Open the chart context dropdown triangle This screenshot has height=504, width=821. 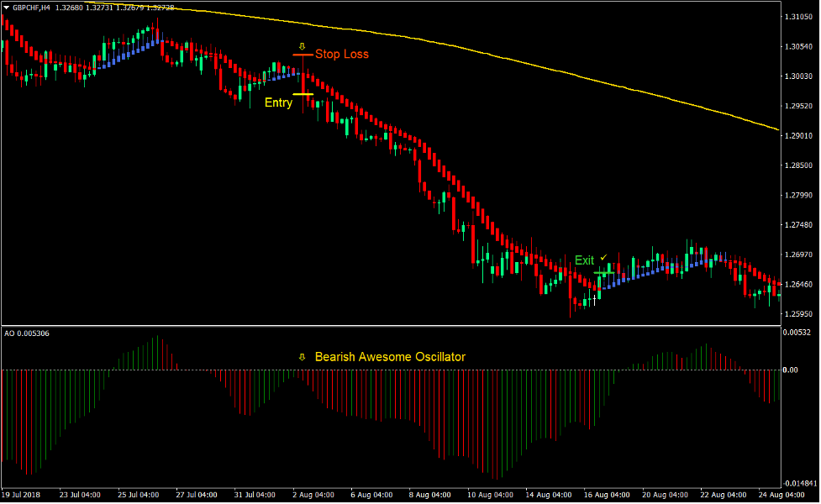(x=7, y=5)
